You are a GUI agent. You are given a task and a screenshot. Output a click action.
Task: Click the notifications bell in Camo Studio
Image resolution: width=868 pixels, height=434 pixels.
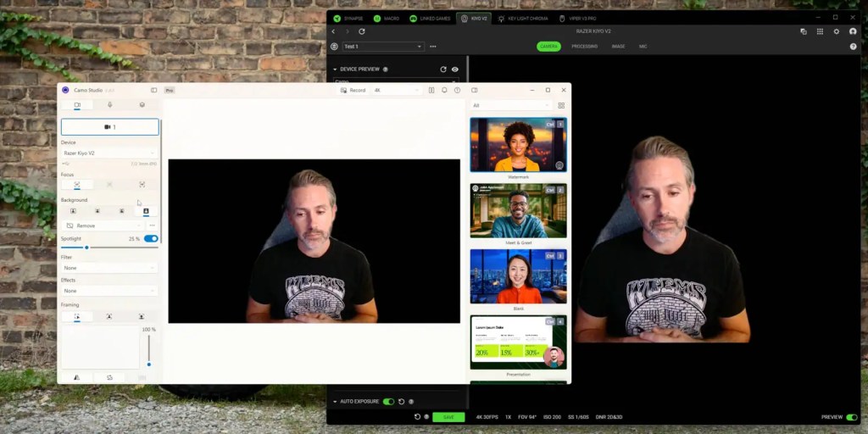click(x=444, y=90)
